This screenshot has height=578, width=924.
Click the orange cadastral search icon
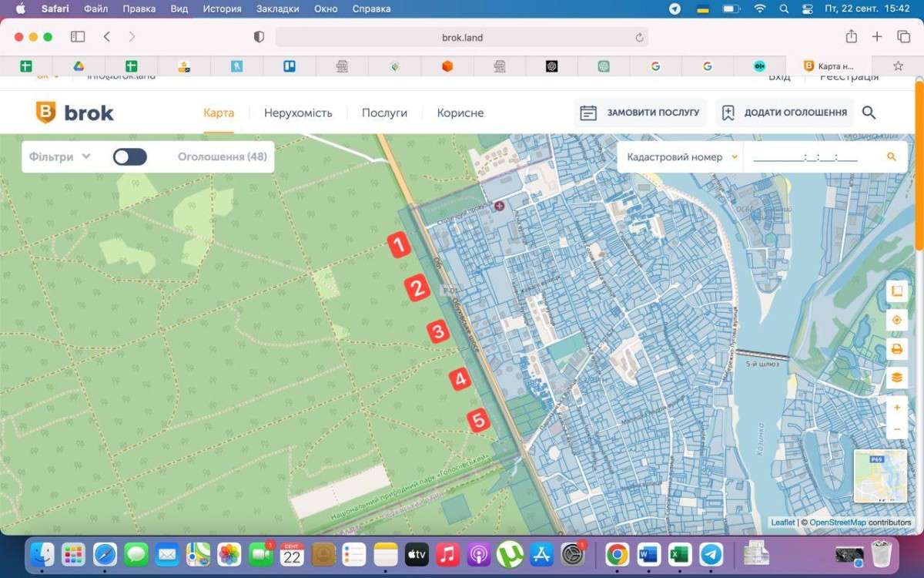coord(892,157)
